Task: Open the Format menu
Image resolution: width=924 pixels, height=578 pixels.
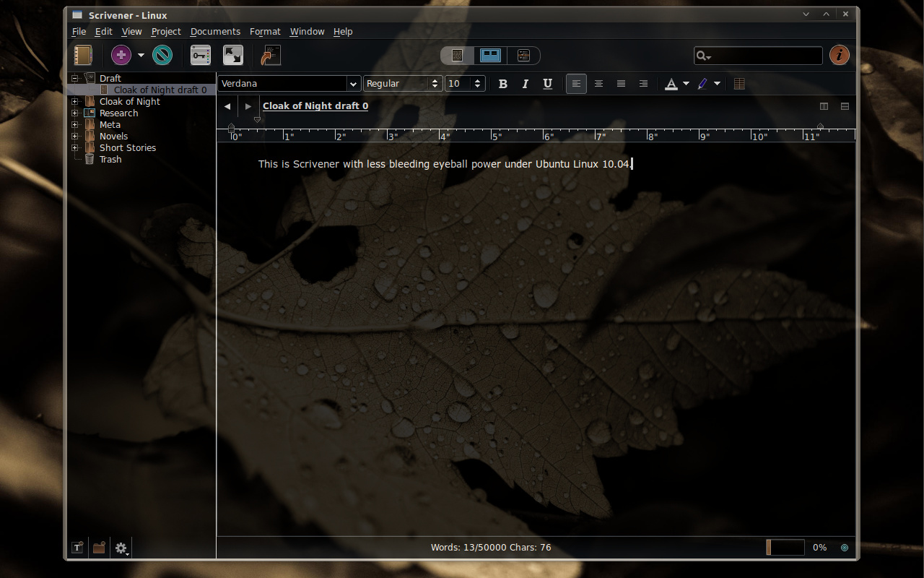Action: click(x=265, y=31)
